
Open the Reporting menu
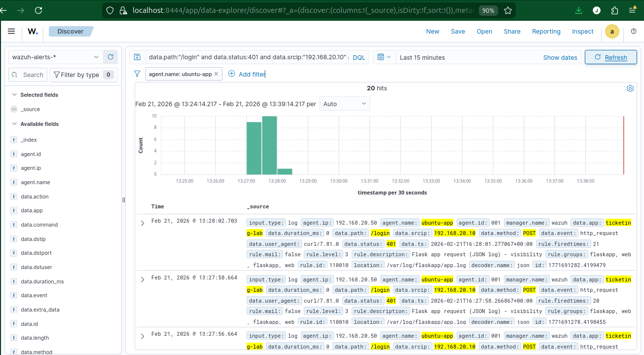pyautogui.click(x=546, y=32)
